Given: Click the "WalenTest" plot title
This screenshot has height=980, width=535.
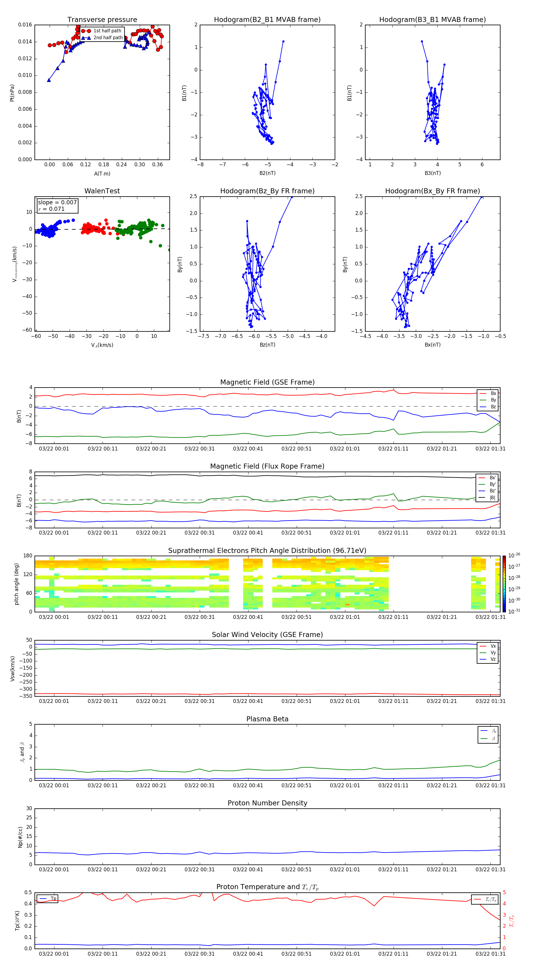Looking at the screenshot, I should [x=102, y=191].
